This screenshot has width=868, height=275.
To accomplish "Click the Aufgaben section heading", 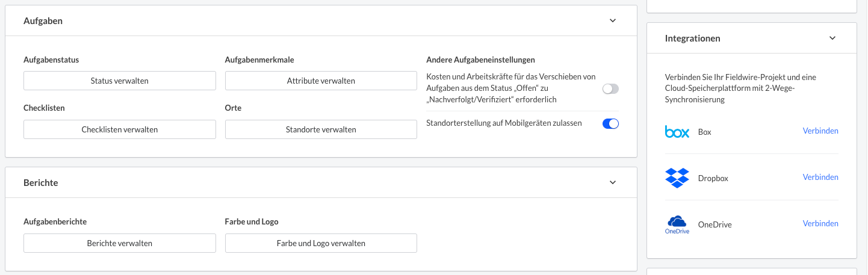I will click(43, 20).
